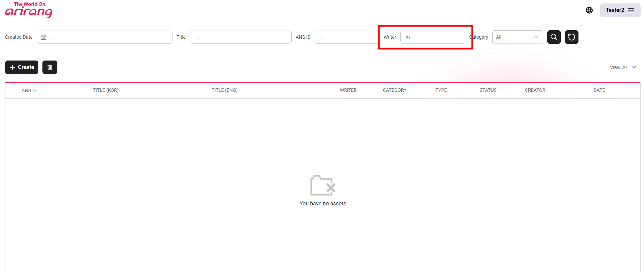
Task: Click the magnifier search button
Action: (554, 37)
